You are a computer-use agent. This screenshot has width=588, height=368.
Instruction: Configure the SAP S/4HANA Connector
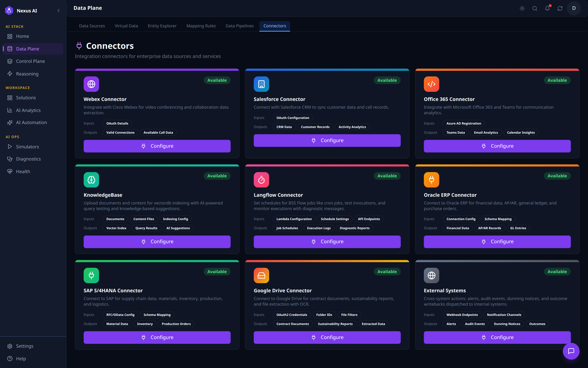pyautogui.click(x=157, y=337)
